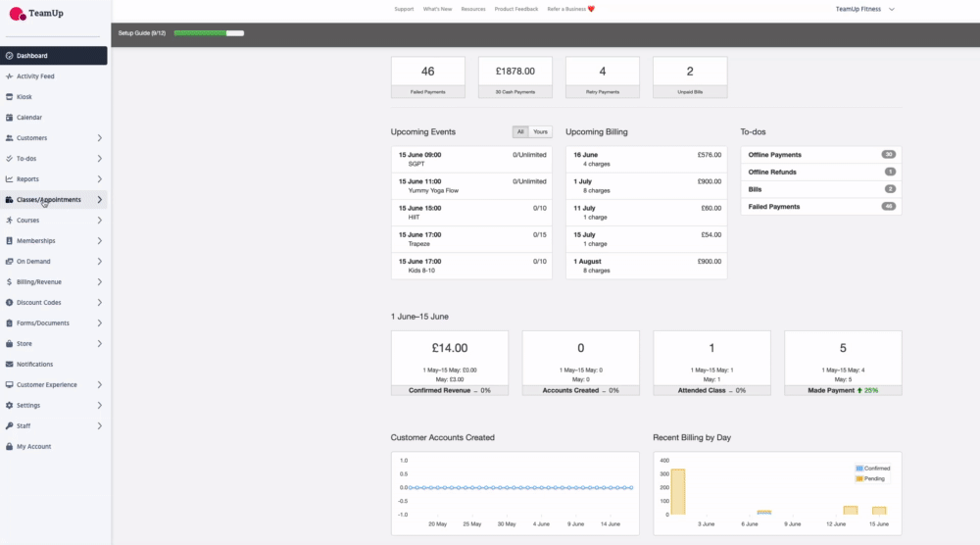Open the Failed Payments to-do link
This screenshot has height=545, width=980.
(774, 207)
